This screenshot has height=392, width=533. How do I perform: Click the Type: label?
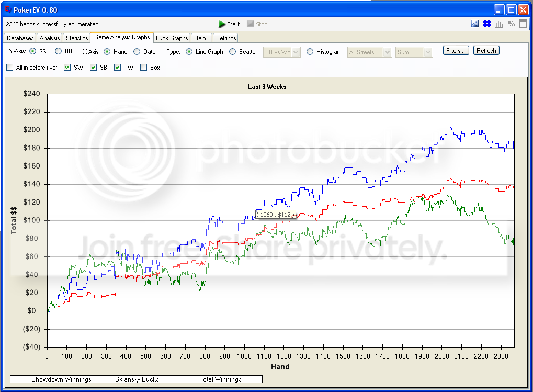[173, 52]
